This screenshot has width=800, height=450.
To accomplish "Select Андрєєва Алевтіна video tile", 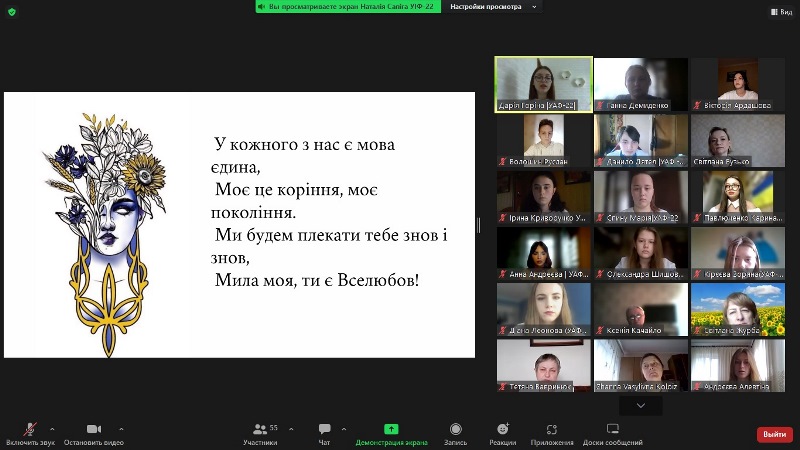I will (x=738, y=365).
